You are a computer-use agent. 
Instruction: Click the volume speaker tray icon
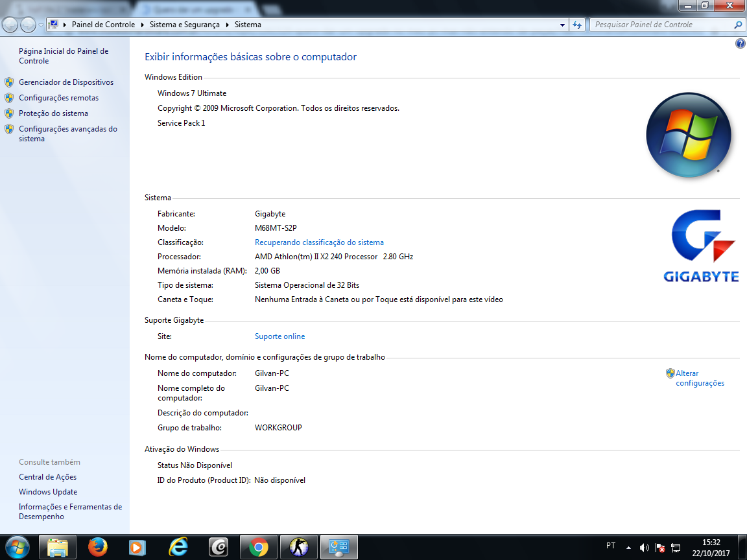[644, 548]
